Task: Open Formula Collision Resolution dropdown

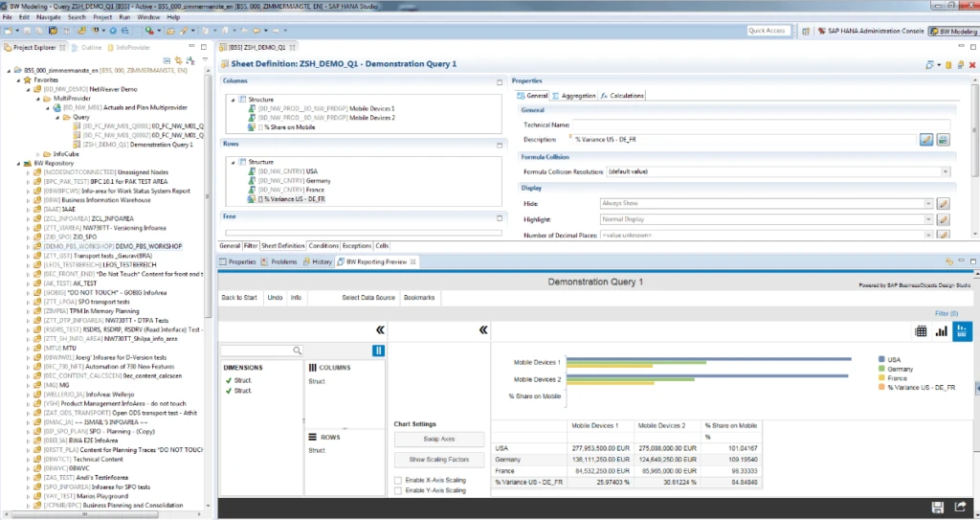Action: [945, 171]
